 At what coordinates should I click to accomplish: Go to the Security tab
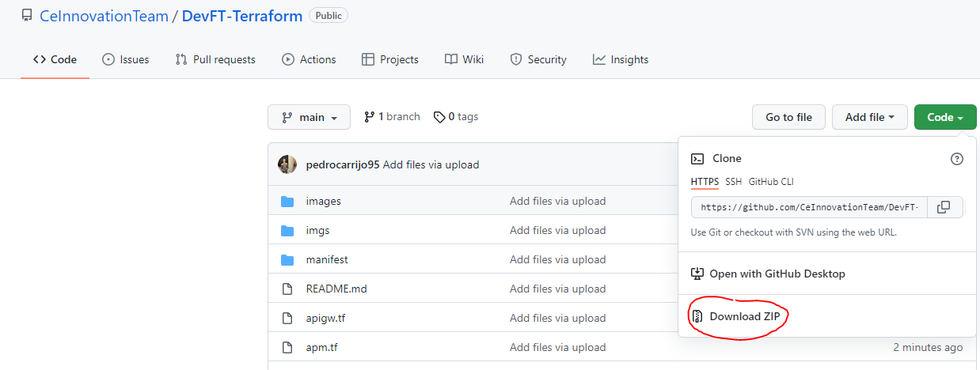click(x=538, y=59)
